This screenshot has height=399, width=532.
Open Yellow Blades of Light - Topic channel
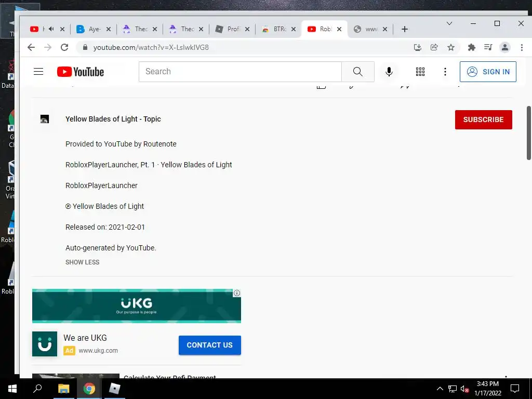[x=113, y=119]
